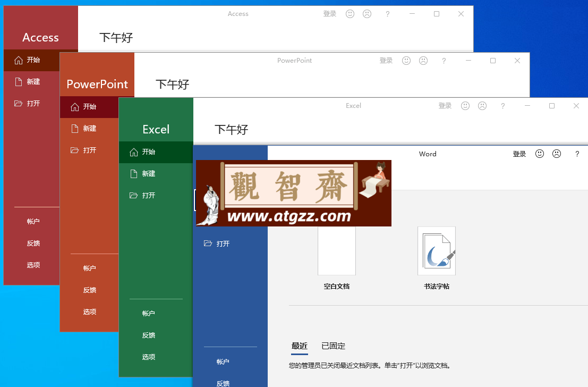The width and height of the screenshot is (588, 387).
Task: Open 帐户 (Account) in the PowerPoint window
Action: [x=89, y=268]
